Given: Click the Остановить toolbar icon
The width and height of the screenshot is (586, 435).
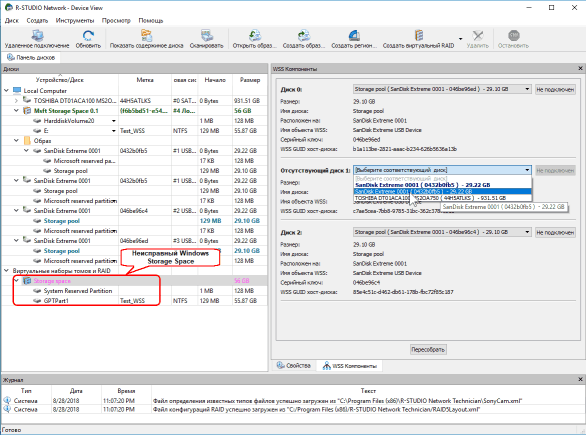Looking at the screenshot, I should [513, 36].
